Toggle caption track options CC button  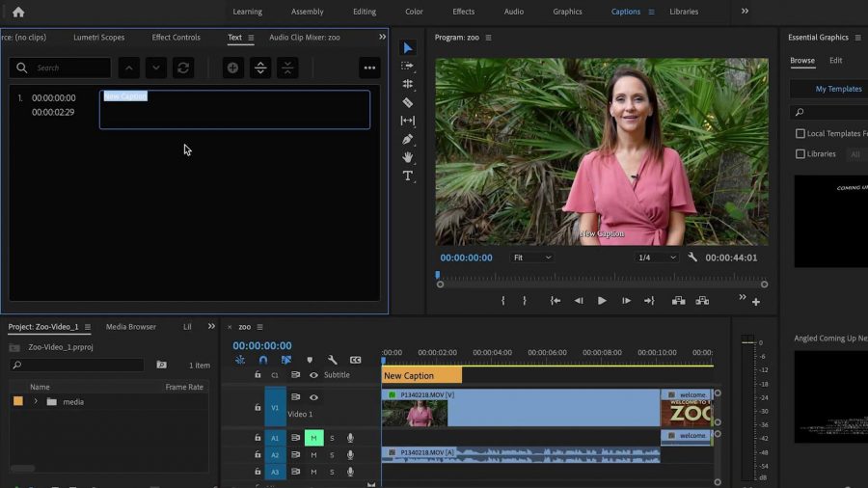[x=355, y=360]
